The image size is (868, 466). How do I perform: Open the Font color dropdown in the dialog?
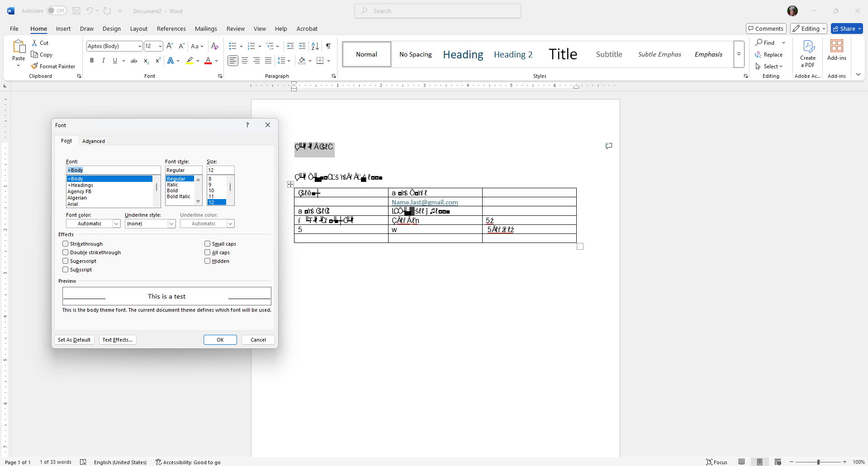point(116,223)
